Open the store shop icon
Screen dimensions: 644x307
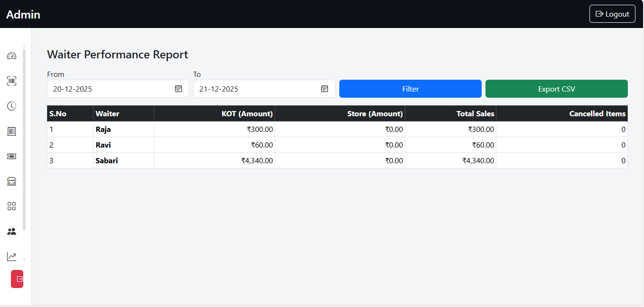12,181
